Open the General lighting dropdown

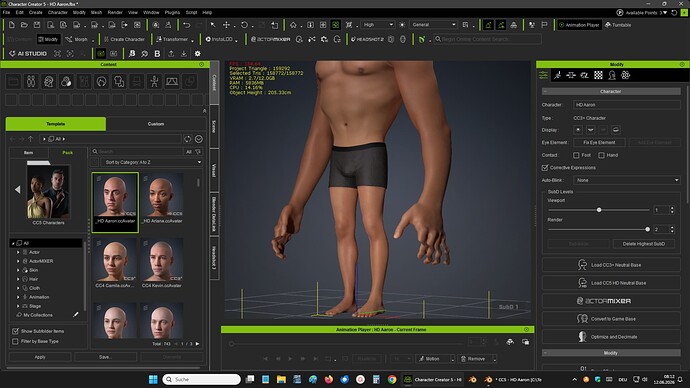(x=433, y=25)
